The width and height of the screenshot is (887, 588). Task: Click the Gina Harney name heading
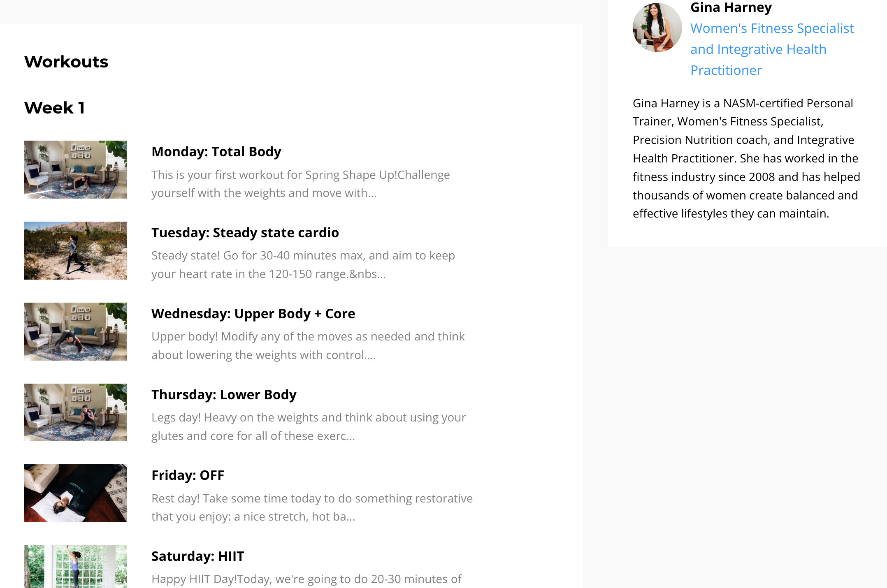coord(731,7)
